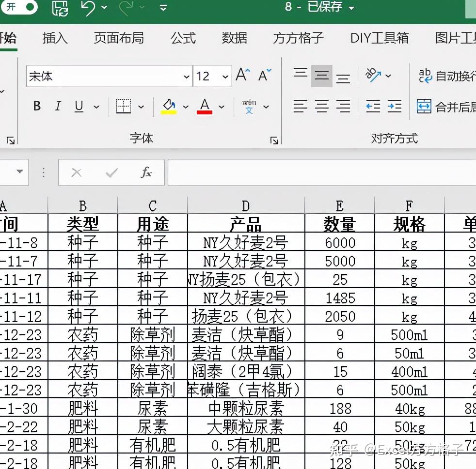
Task: Open the Customize Quick Access Toolbar menu
Action: 163,8
